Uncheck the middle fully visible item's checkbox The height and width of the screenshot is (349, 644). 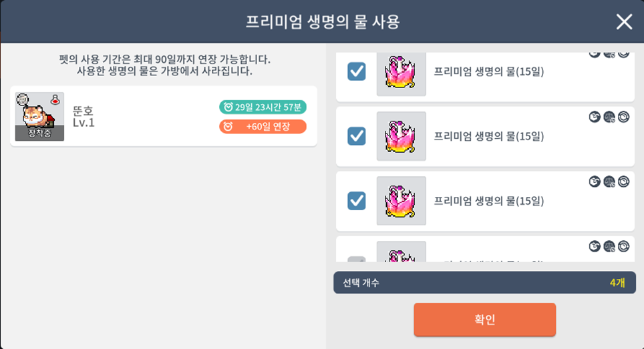click(x=357, y=136)
